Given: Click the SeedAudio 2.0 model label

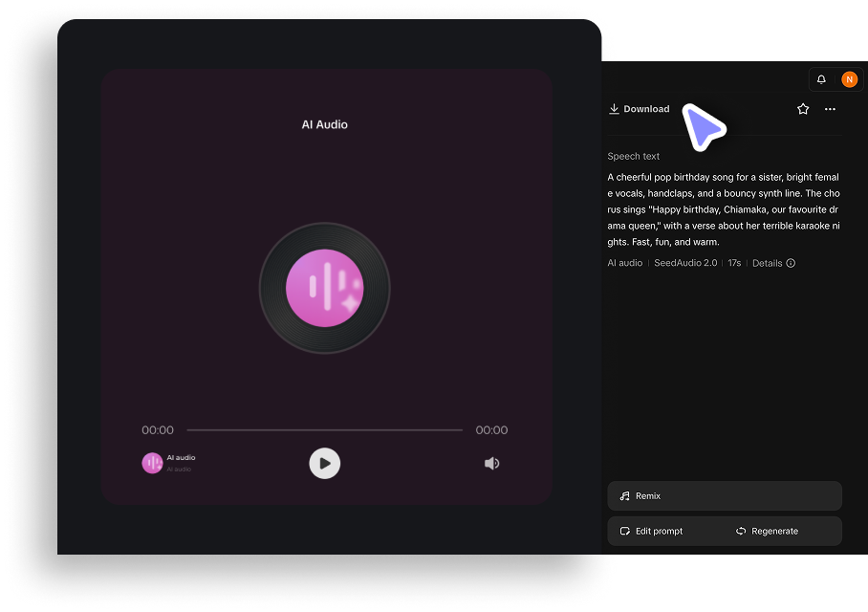Looking at the screenshot, I should coord(685,263).
